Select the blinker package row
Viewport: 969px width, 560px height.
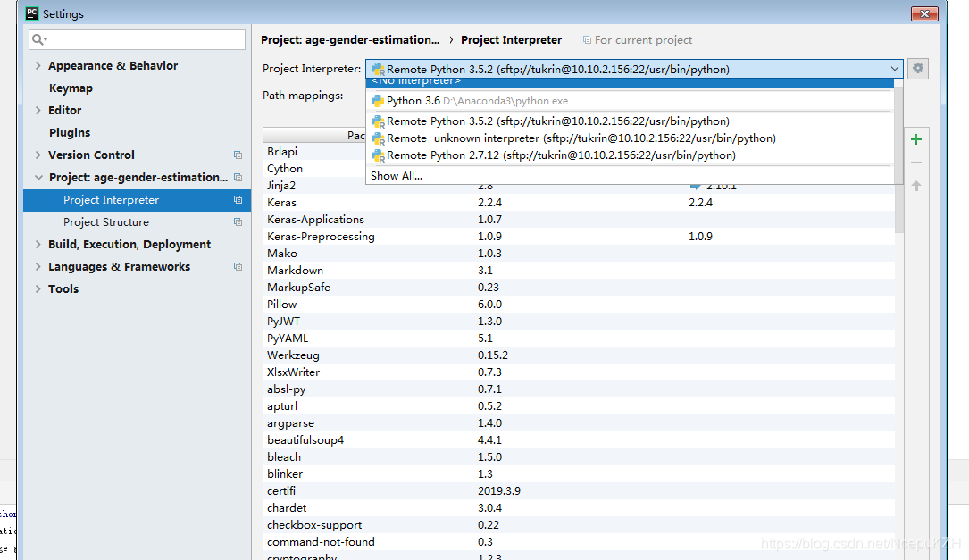coord(579,474)
